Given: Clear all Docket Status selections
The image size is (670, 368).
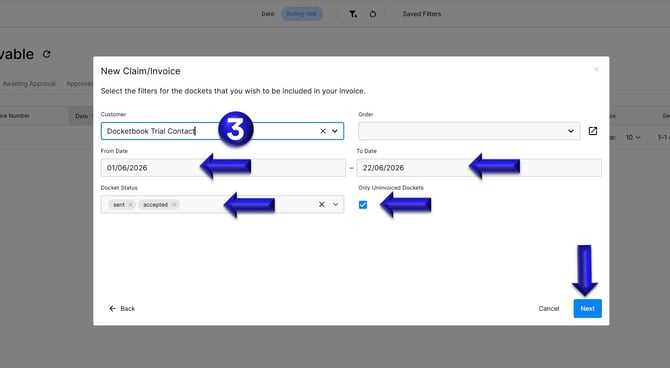Looking at the screenshot, I should click(322, 205).
